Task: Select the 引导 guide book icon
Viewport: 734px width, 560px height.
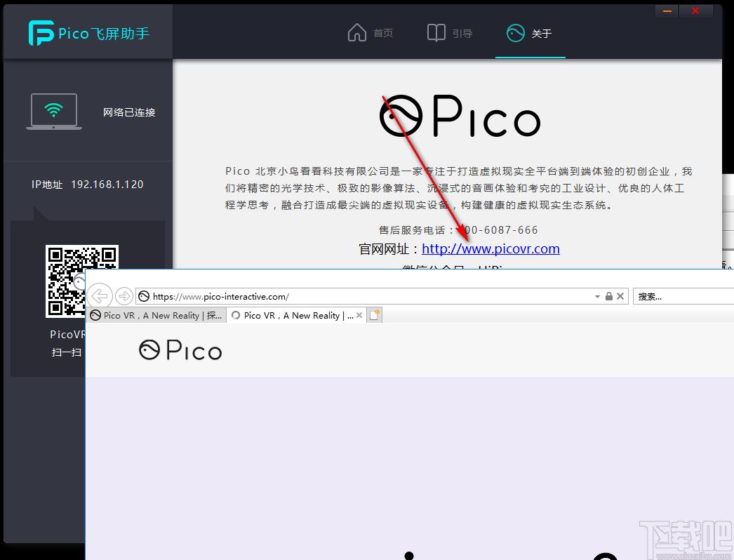Action: point(436,32)
